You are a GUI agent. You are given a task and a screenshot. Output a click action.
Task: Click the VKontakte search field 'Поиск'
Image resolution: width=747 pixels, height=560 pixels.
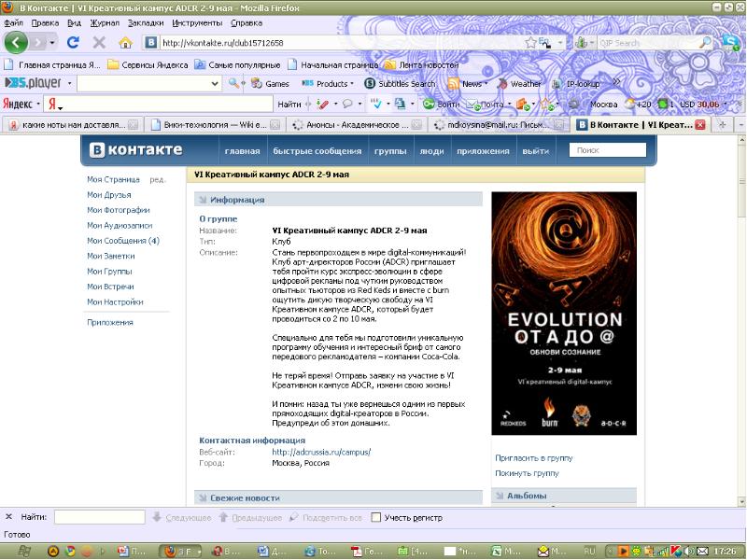(x=608, y=150)
